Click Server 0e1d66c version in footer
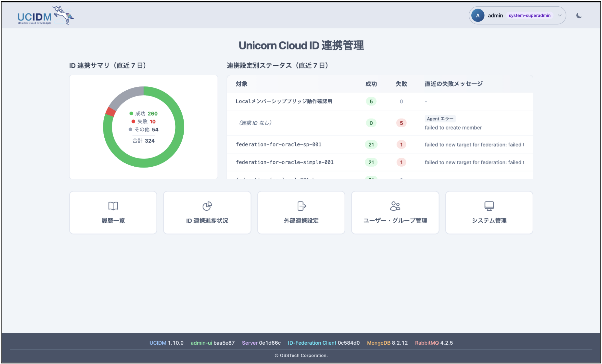 (x=261, y=343)
